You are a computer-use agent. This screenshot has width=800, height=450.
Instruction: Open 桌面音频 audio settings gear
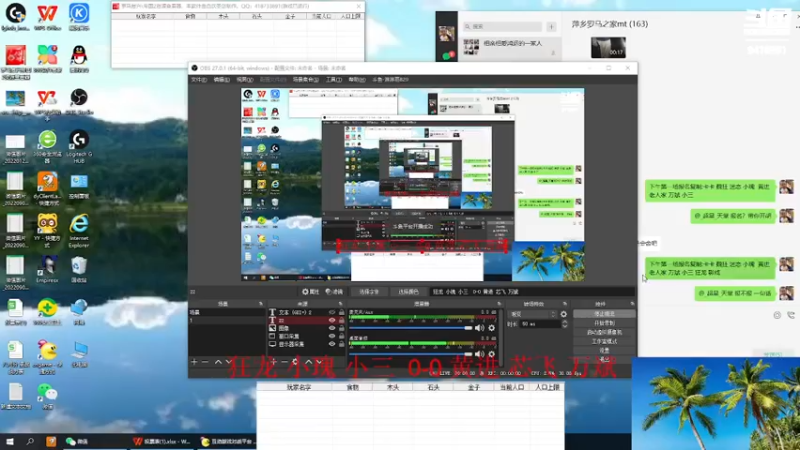(491, 354)
